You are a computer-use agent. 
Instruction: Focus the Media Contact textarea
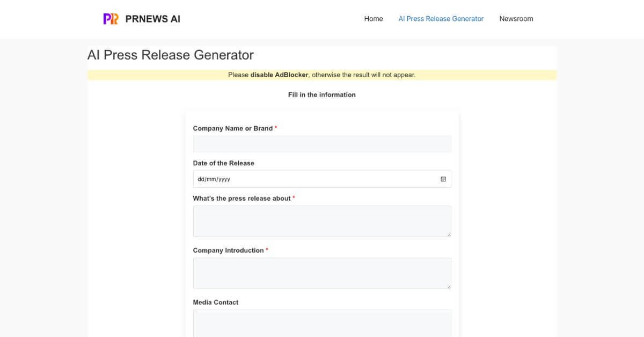(322, 323)
